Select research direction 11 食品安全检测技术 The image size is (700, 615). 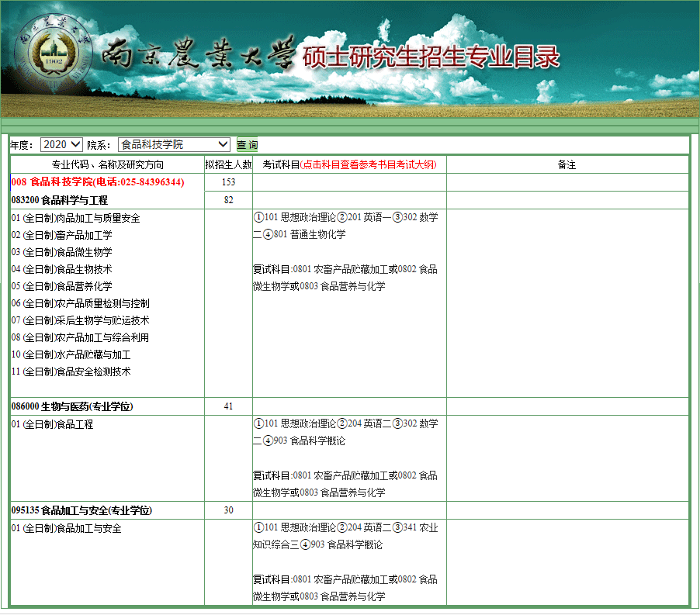click(x=71, y=371)
